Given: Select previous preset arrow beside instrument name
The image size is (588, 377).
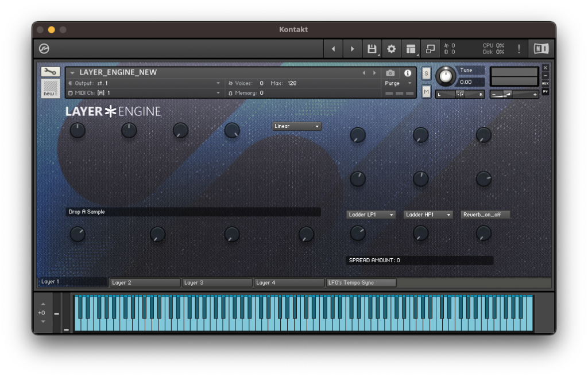Looking at the screenshot, I should tap(363, 73).
